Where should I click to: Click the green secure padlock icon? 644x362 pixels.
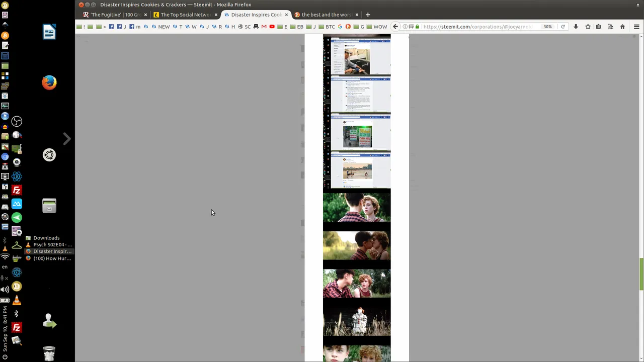pos(417,27)
